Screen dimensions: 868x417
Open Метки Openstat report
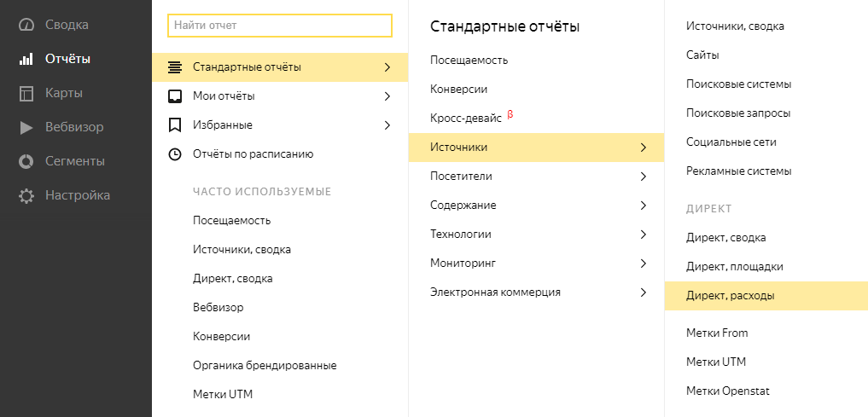point(727,391)
